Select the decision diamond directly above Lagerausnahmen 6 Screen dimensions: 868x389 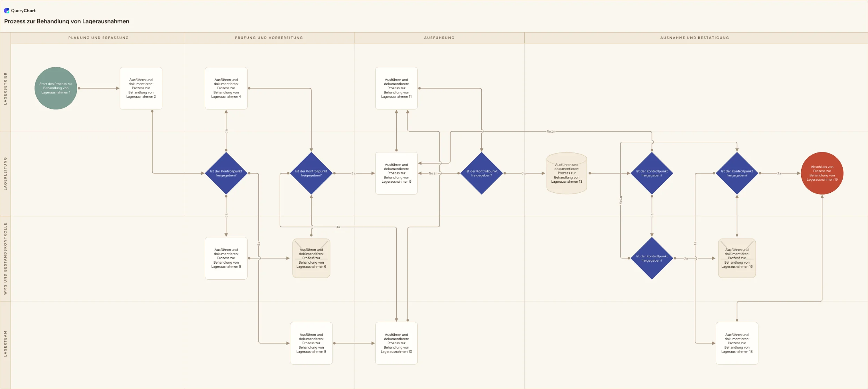pyautogui.click(x=311, y=173)
